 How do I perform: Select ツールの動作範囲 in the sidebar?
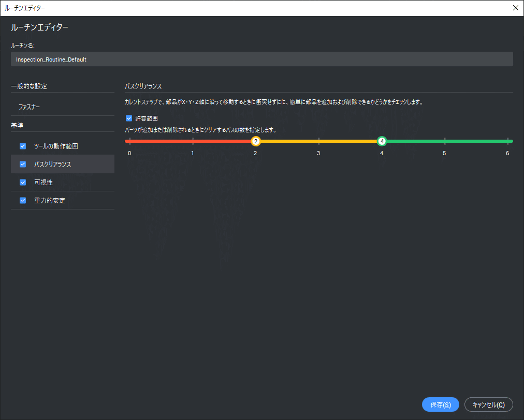54,146
